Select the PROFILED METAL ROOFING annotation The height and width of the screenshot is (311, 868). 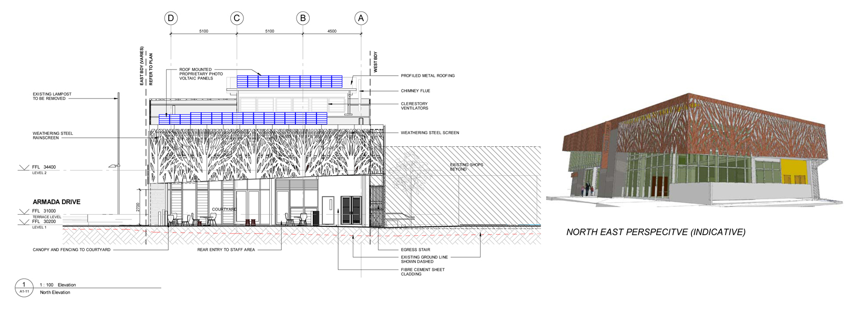[427, 76]
